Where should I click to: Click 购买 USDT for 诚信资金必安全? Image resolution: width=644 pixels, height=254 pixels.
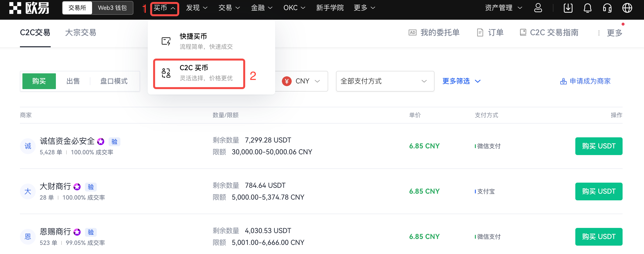[x=599, y=146]
